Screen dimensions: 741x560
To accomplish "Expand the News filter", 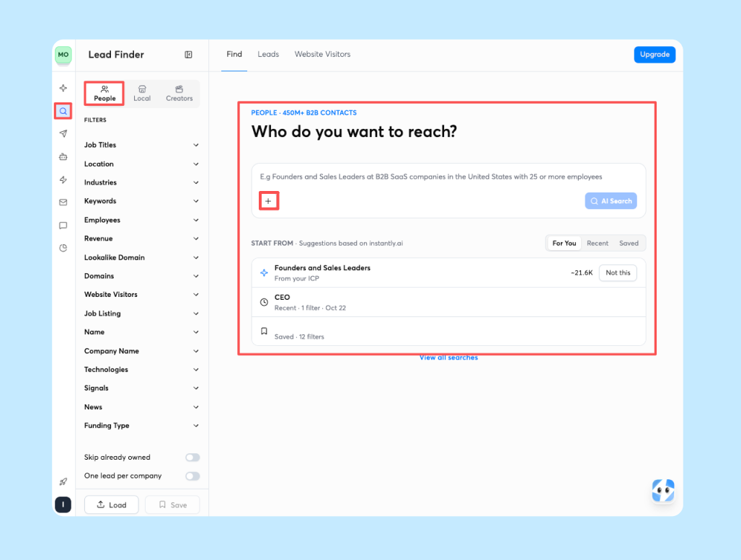I will point(142,407).
